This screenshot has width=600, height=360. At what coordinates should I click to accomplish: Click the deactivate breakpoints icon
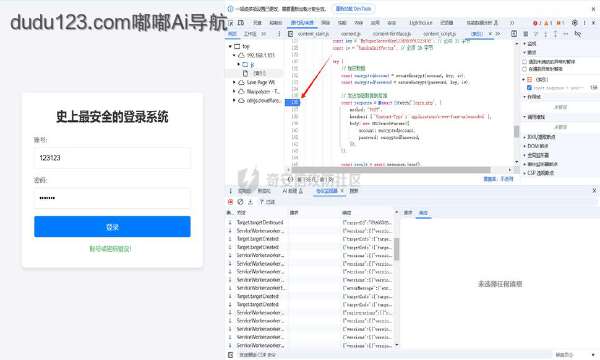(x=578, y=34)
